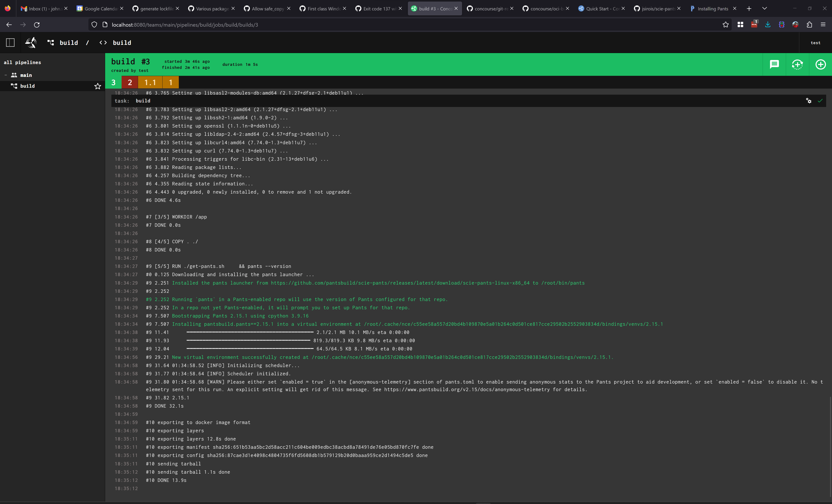Open the task config gear icon
The image size is (832, 504).
click(x=809, y=101)
